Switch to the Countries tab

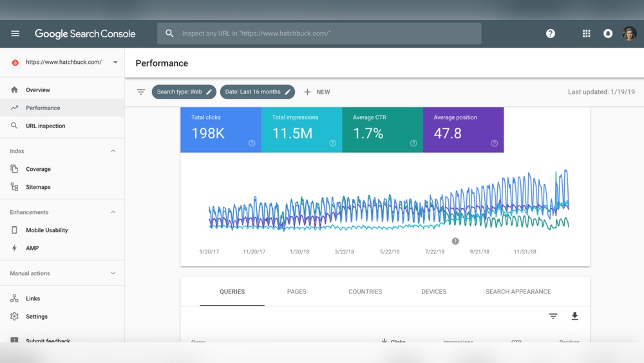(x=365, y=292)
